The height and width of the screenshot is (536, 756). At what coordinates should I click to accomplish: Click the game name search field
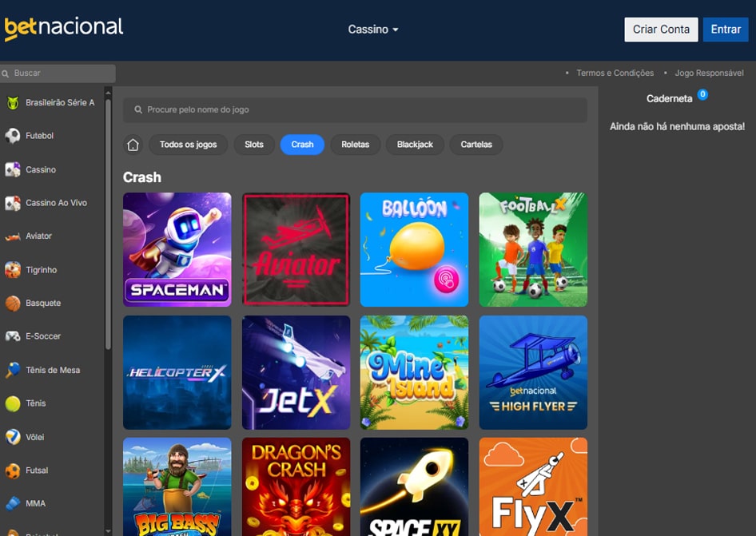tap(355, 109)
